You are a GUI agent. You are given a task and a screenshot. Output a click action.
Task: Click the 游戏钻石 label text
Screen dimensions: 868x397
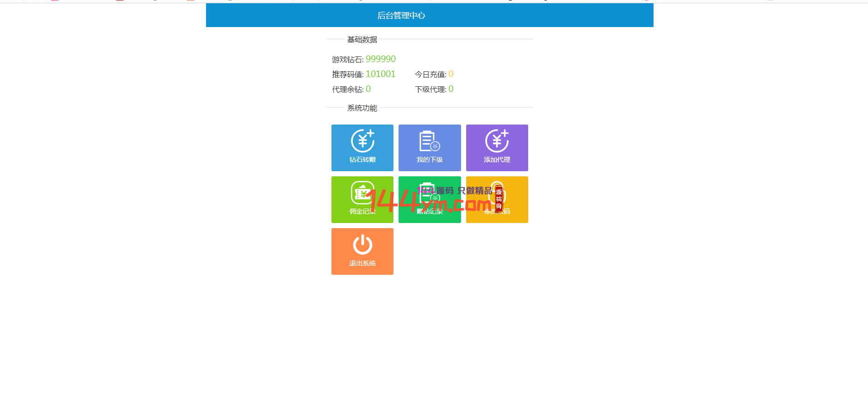tap(347, 60)
